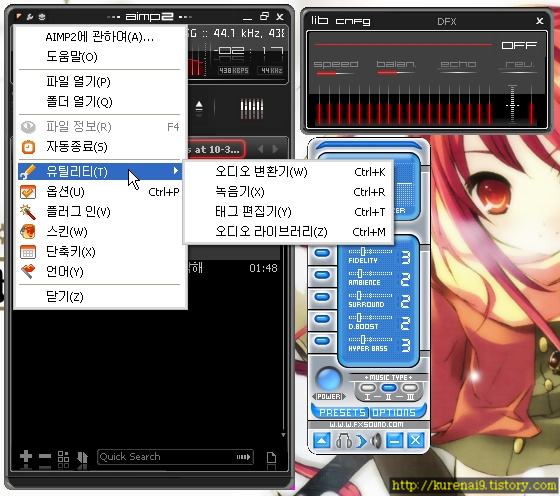The width and height of the screenshot is (560, 496).
Task: Select 오디오 라이브러리(Z) in the submenu
Action: pos(289,232)
